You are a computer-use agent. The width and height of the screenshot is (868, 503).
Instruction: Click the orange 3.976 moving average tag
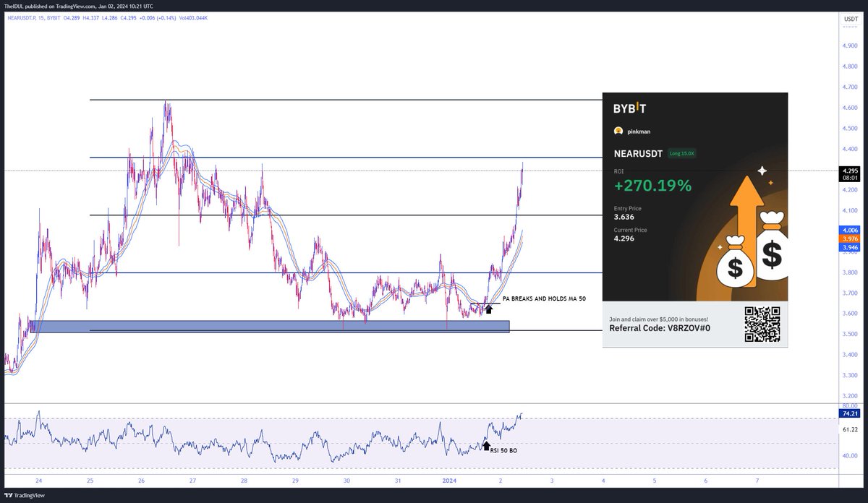click(849, 238)
